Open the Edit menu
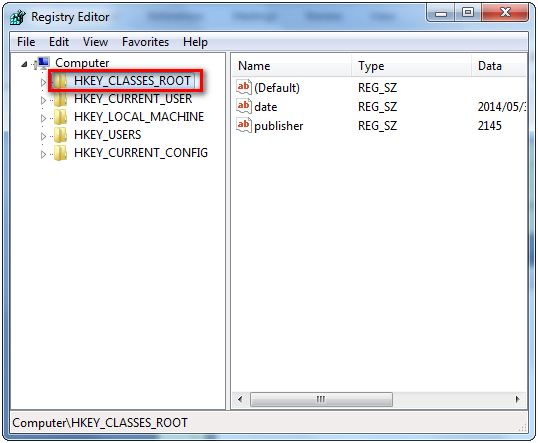The image size is (538, 443). pos(59,42)
